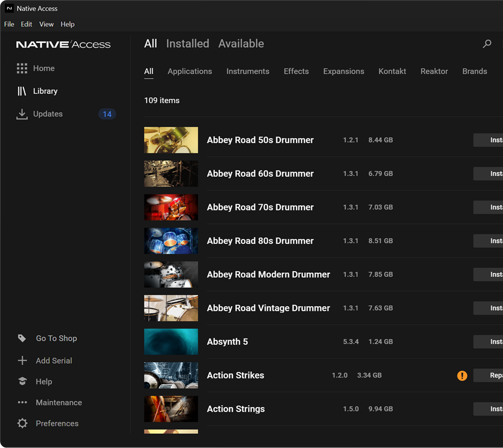Open Preferences via gear icon
This screenshot has width=503, height=448.
point(23,423)
